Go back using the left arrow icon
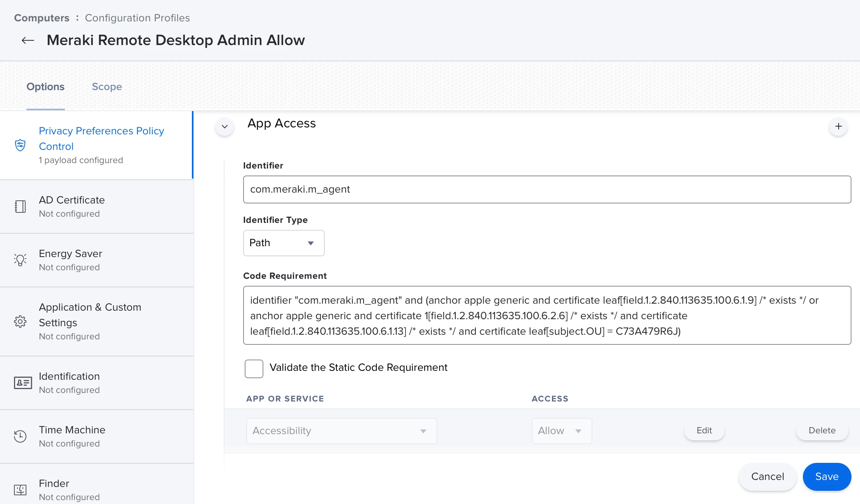 pyautogui.click(x=28, y=40)
